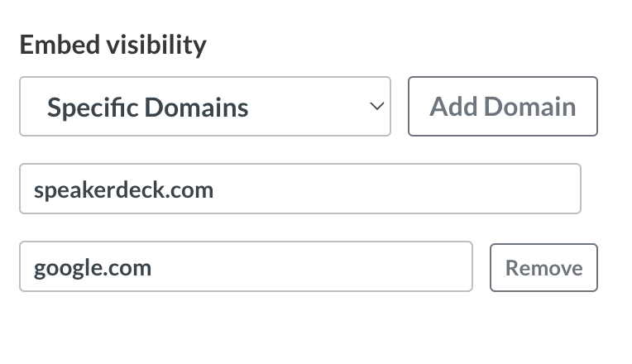Focus the speakerdeck.com domain field

click(299, 189)
